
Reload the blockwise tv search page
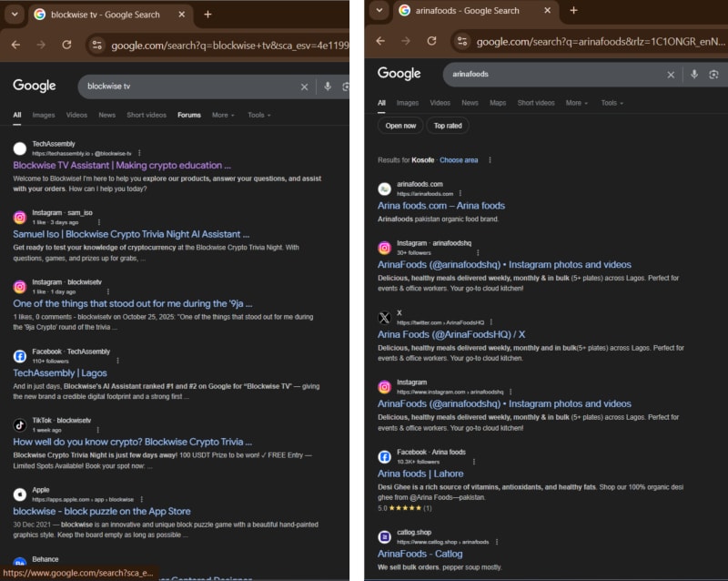point(66,45)
